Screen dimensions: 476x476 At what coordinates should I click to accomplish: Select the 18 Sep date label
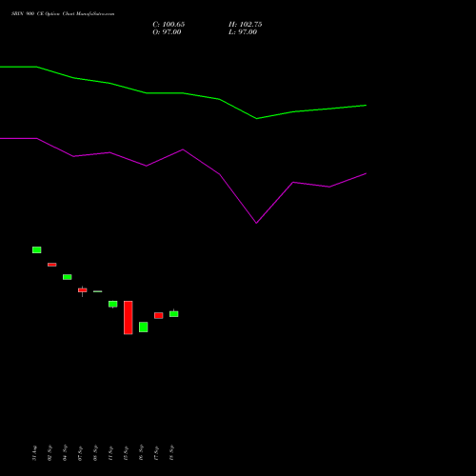click(x=171, y=453)
